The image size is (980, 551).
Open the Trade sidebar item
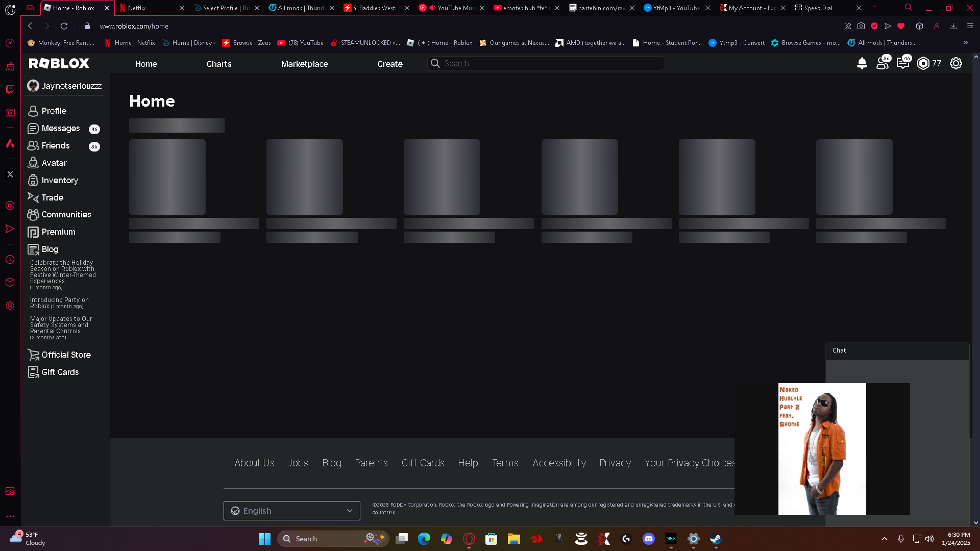(52, 197)
